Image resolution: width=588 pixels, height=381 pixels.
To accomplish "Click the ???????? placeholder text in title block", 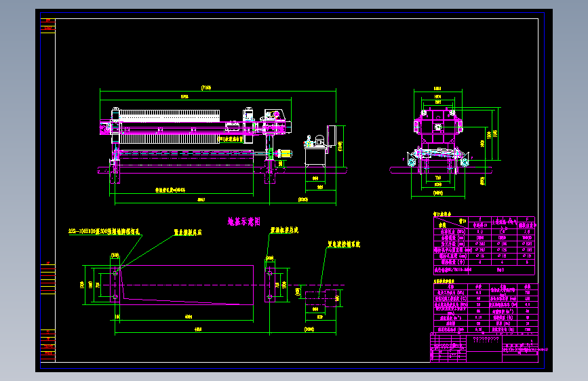I will coord(486,340).
